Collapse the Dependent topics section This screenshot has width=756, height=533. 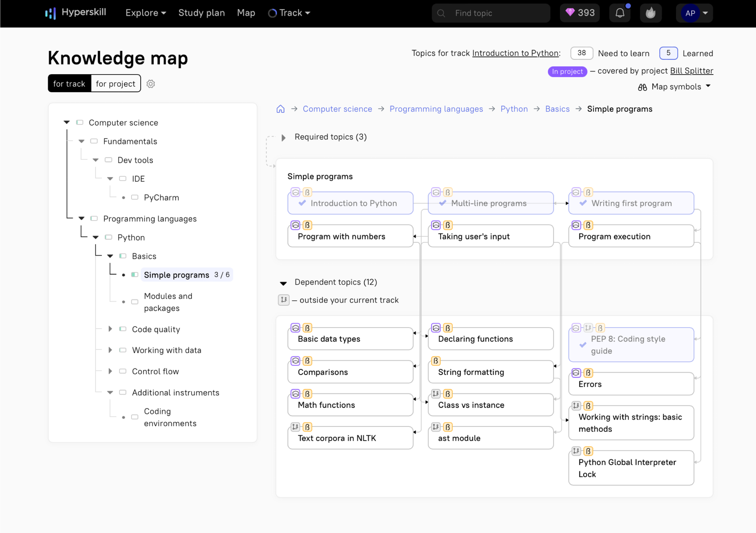[x=283, y=283]
